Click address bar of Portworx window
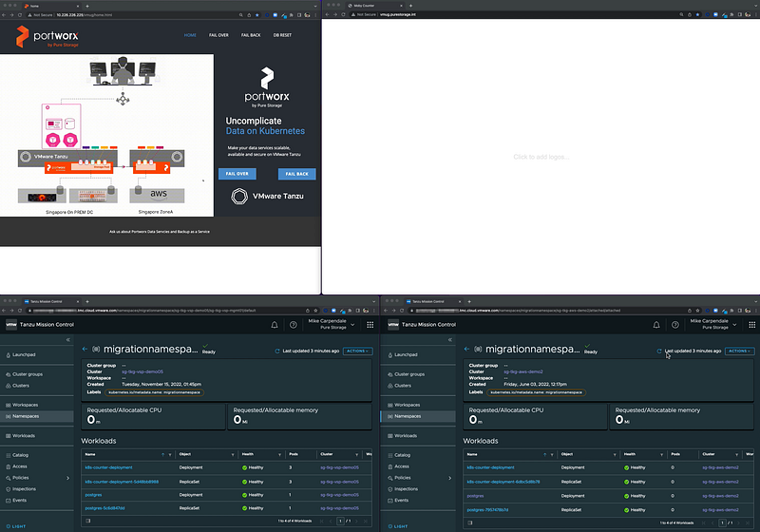 (x=131, y=15)
